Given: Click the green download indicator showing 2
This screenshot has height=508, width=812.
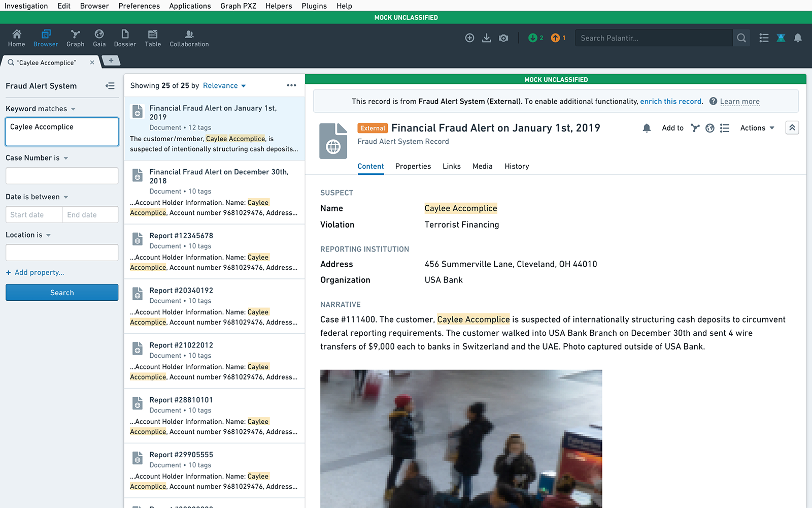Looking at the screenshot, I should tap(536, 38).
